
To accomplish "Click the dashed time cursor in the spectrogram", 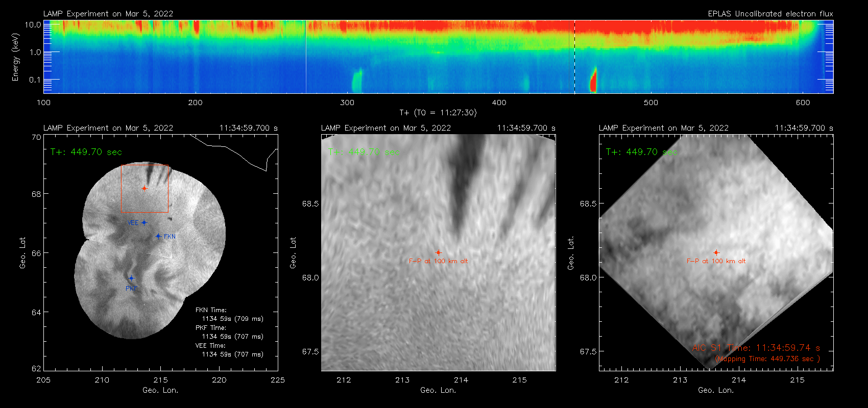I will pyautogui.click(x=574, y=57).
